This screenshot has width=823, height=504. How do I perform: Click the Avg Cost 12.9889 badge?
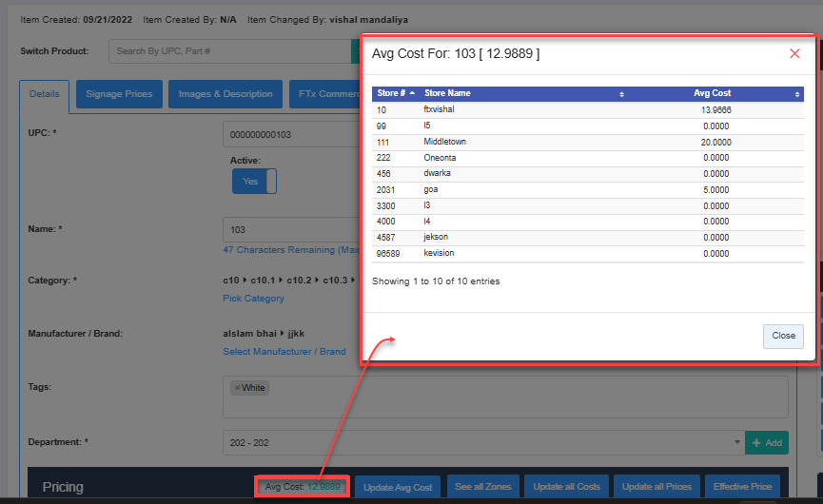[x=303, y=487]
